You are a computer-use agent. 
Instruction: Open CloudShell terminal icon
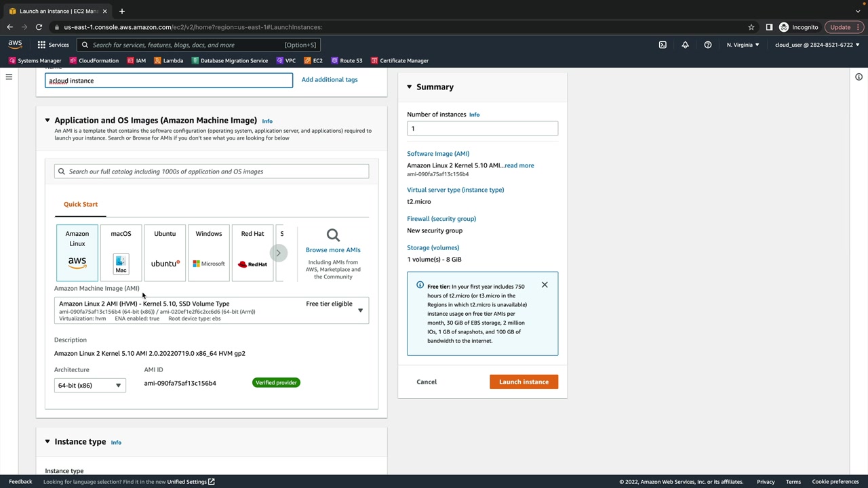(x=663, y=45)
